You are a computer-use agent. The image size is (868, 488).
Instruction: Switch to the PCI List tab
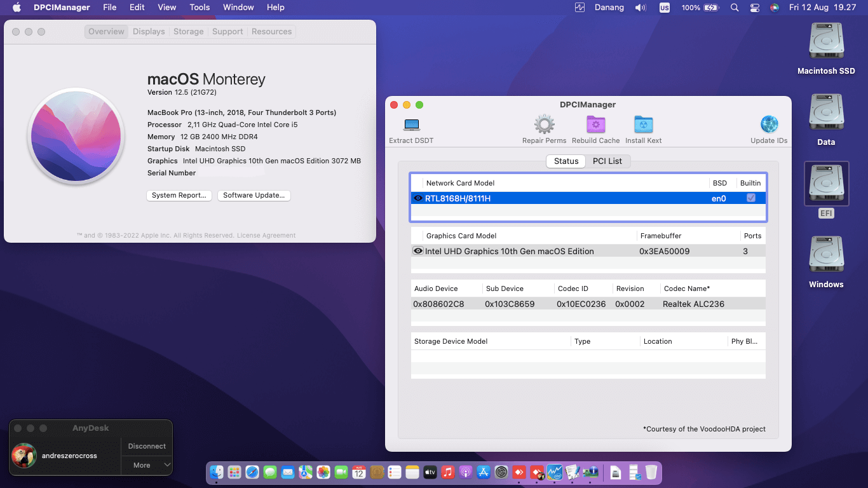coord(607,161)
